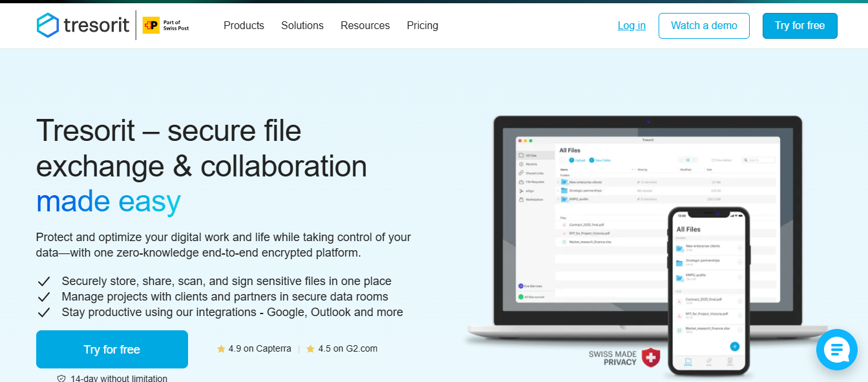Open Strategic partnerships options in phone mockup

point(739,262)
